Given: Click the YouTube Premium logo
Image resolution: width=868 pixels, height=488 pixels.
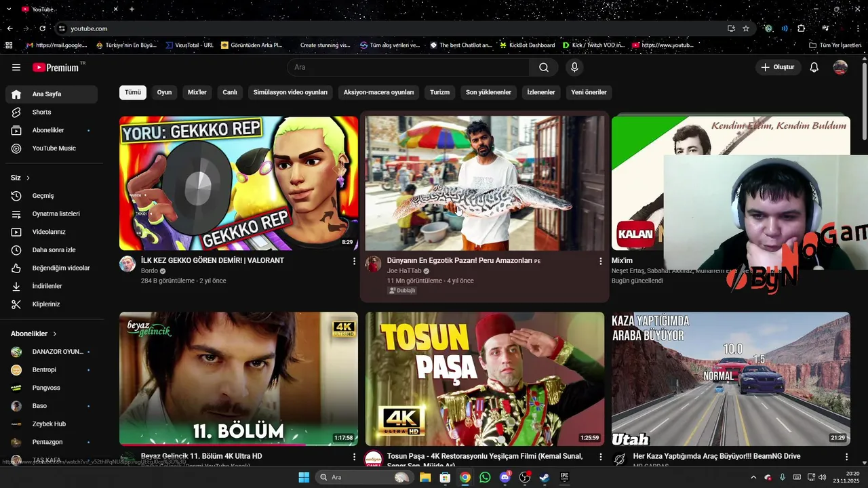Looking at the screenshot, I should point(56,67).
